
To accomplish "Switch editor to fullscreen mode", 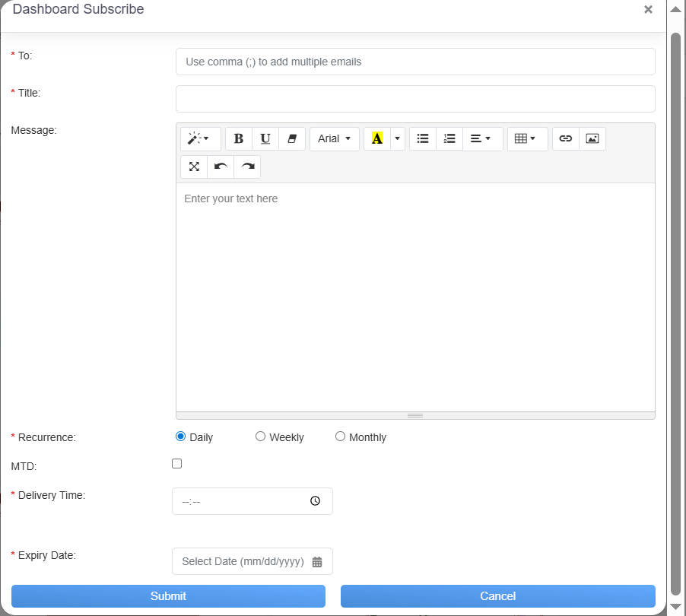I will tap(194, 167).
